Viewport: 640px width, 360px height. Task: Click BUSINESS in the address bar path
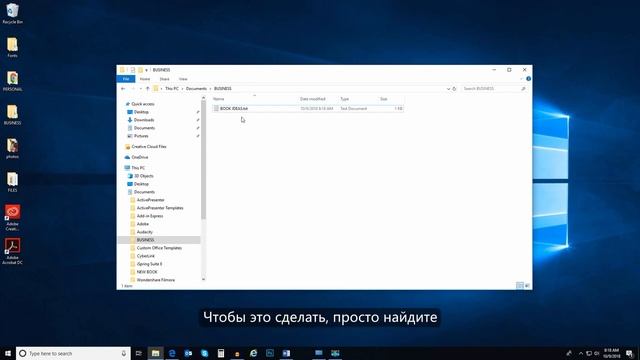click(222, 89)
